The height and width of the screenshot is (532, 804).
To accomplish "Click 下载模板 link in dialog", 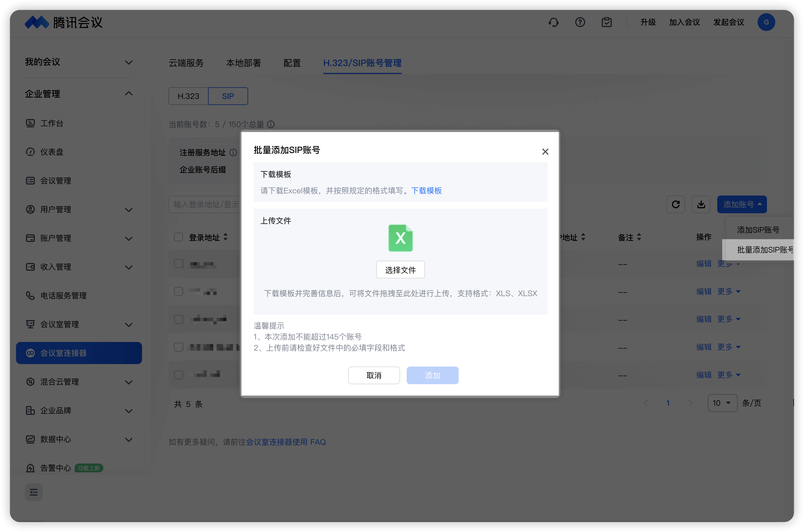I will point(426,191).
